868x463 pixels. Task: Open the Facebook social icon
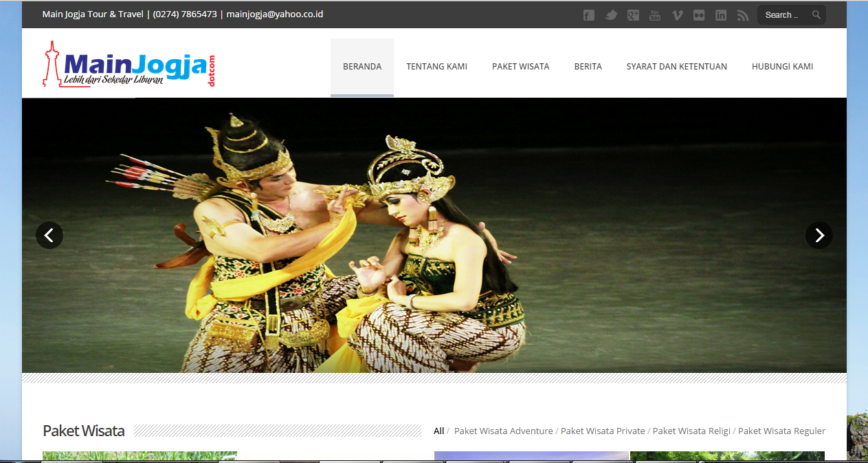[589, 15]
